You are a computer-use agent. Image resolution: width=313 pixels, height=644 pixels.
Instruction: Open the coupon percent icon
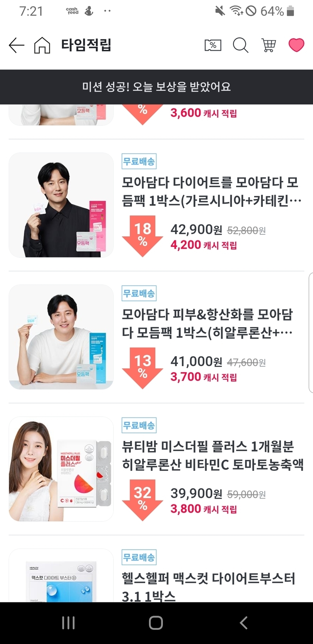213,45
